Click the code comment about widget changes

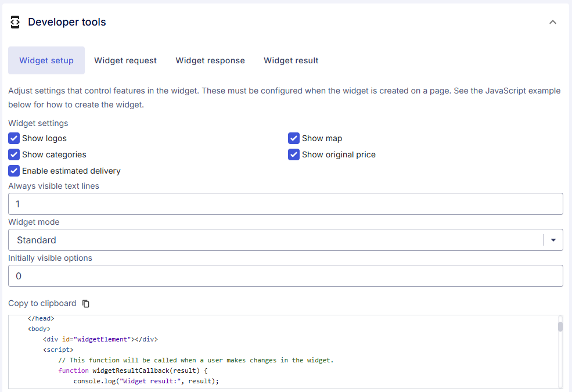196,360
